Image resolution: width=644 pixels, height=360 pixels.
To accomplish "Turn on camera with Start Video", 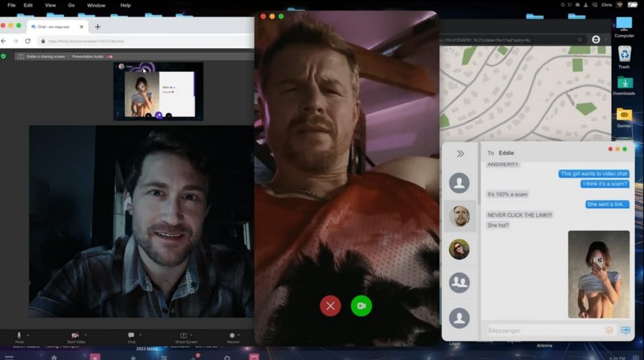I will tap(75, 335).
